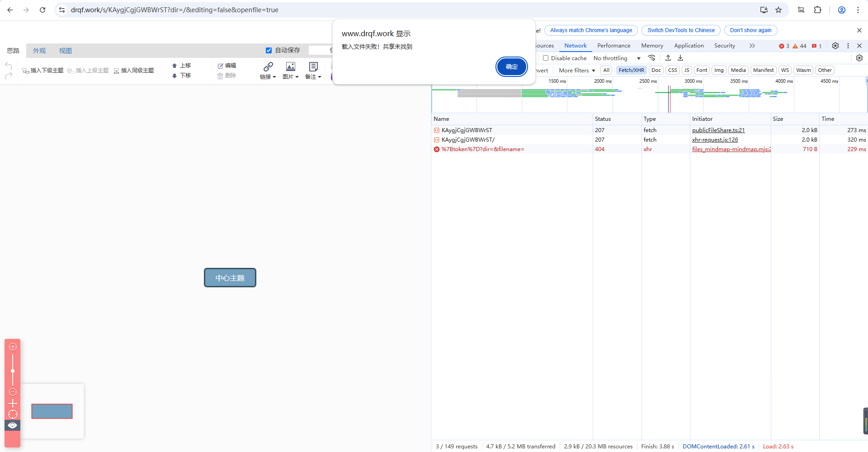Toggle the JS filter chip

point(687,70)
